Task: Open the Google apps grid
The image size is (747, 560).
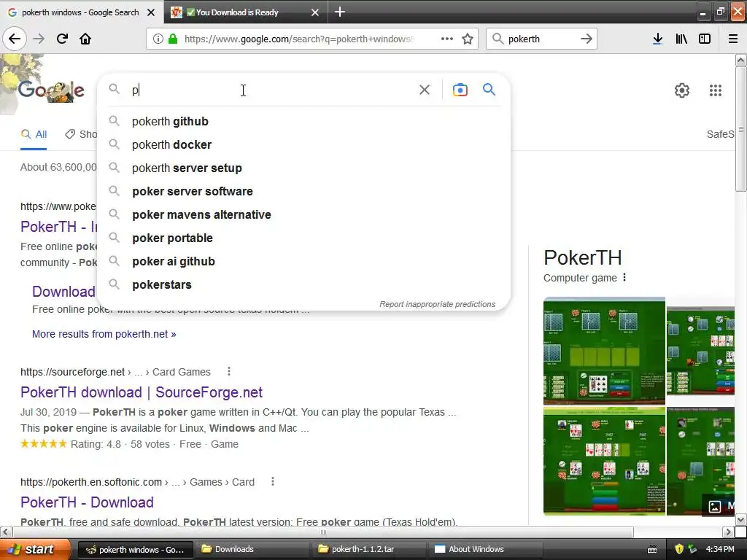Action: point(715,90)
